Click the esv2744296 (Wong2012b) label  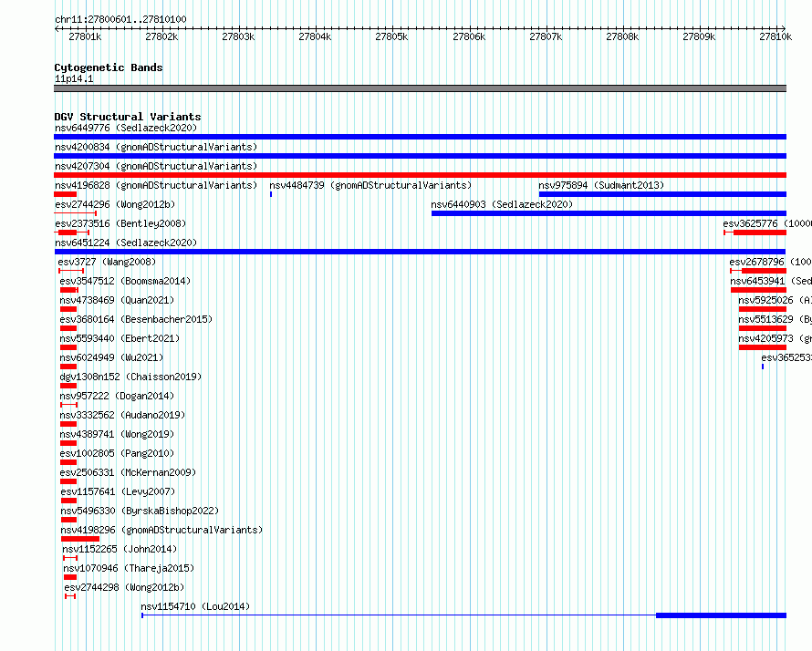coord(115,204)
